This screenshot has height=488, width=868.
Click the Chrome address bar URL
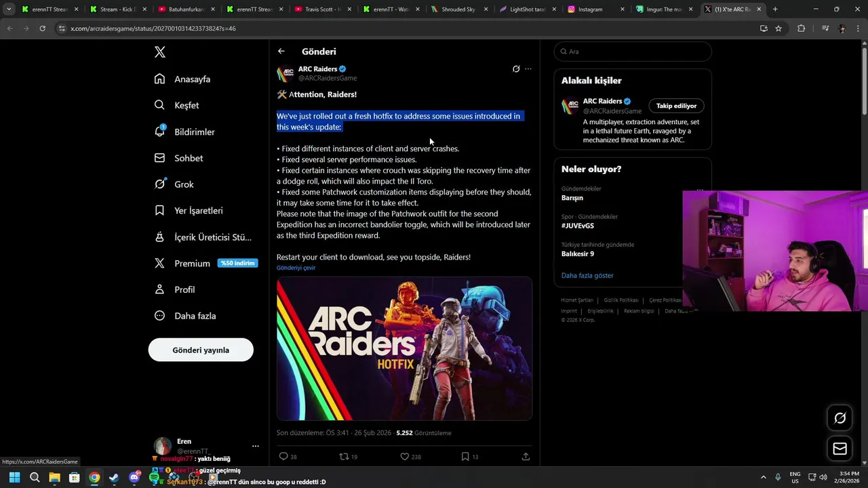(153, 28)
